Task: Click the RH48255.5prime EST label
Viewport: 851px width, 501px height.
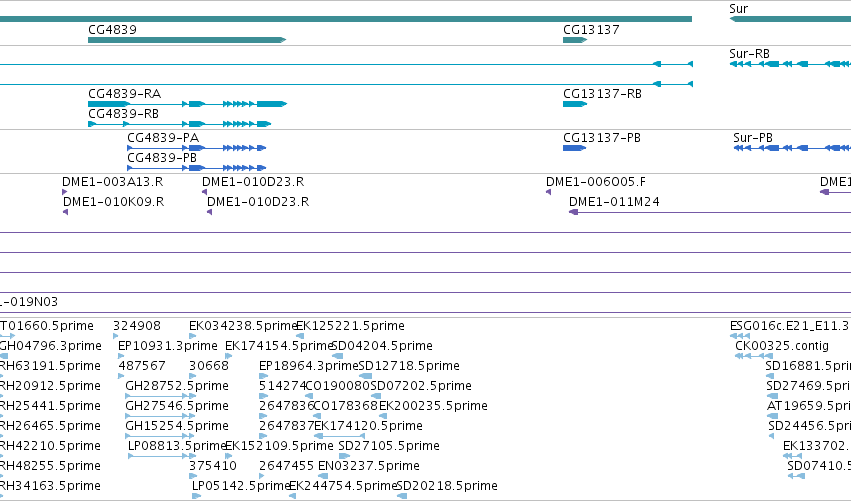Action: click(x=50, y=466)
